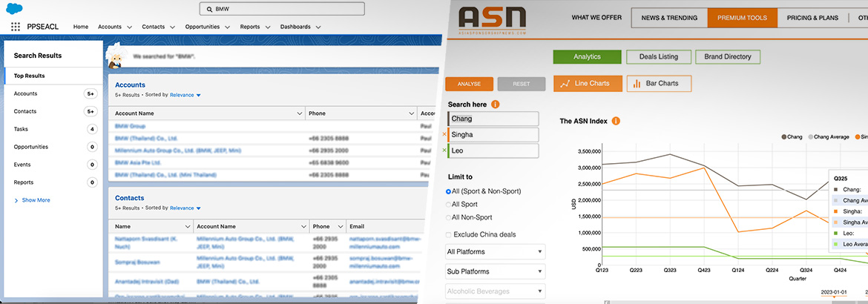Click info icon beside Search here
This screenshot has width=868, height=304.
495,105
